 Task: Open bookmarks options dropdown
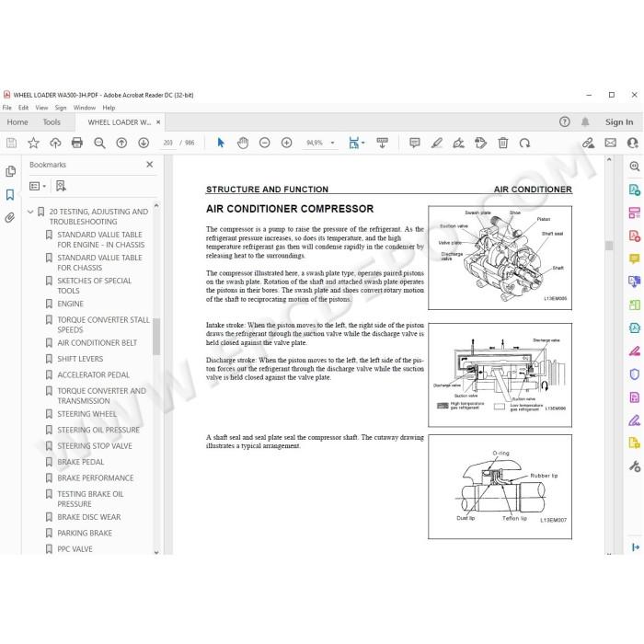[x=38, y=186]
